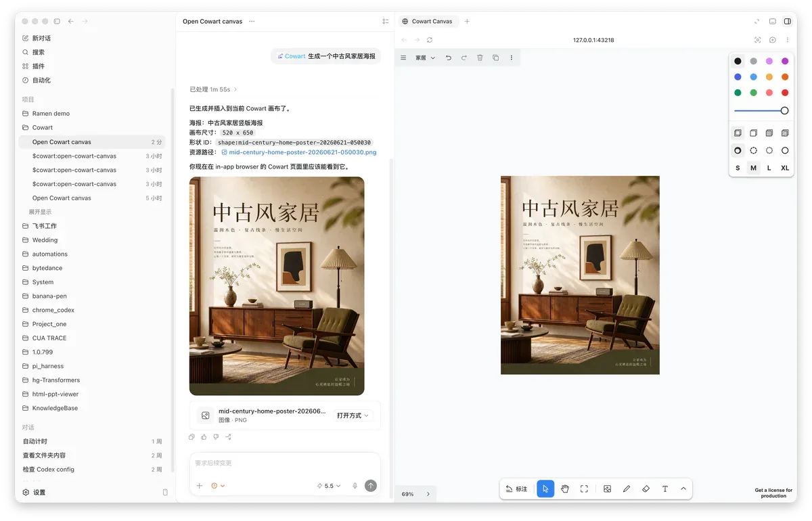Copy the assistant response
The width and height of the screenshot is (812, 521).
(x=192, y=437)
